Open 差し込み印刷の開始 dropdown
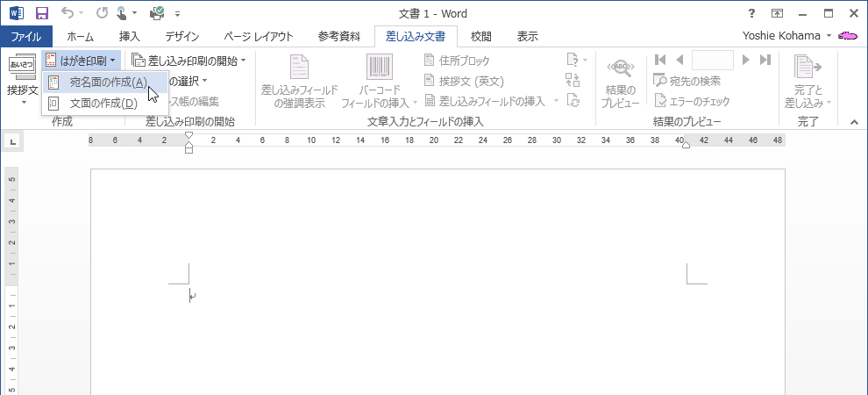 point(189,60)
